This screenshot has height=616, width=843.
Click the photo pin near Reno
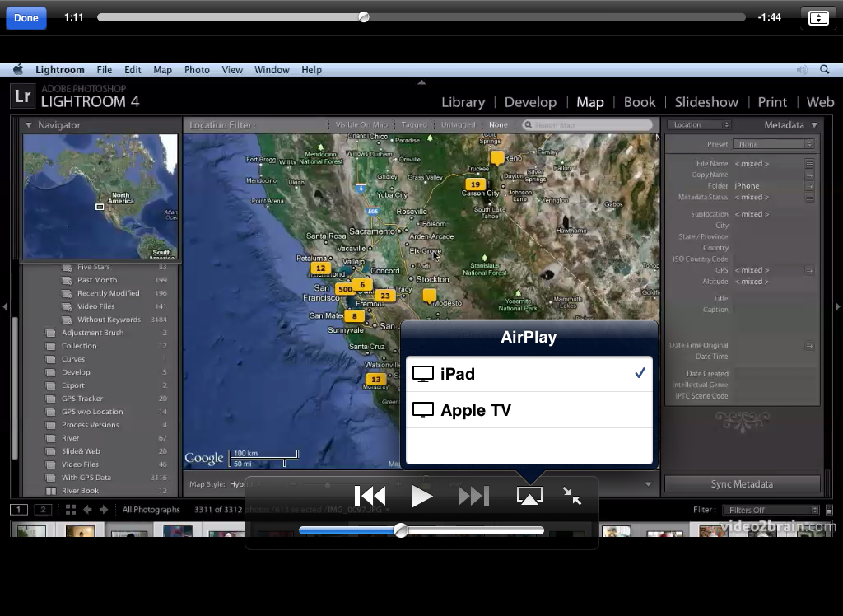pos(497,157)
